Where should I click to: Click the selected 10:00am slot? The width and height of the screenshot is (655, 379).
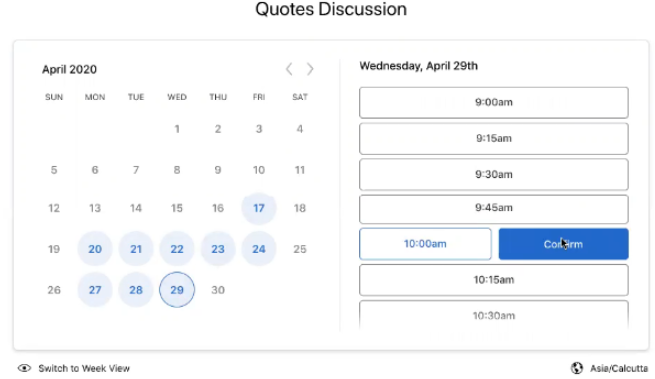point(425,244)
